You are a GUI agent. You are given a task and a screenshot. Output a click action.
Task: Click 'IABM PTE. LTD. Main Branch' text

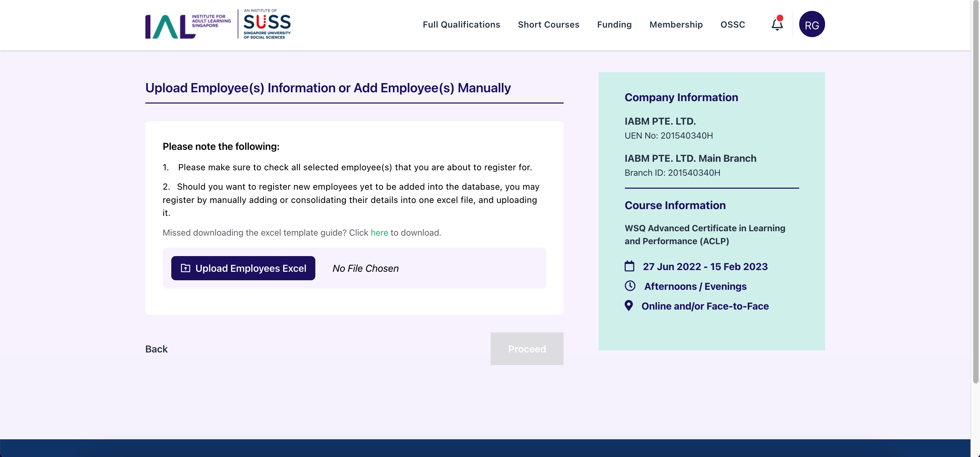coord(690,158)
